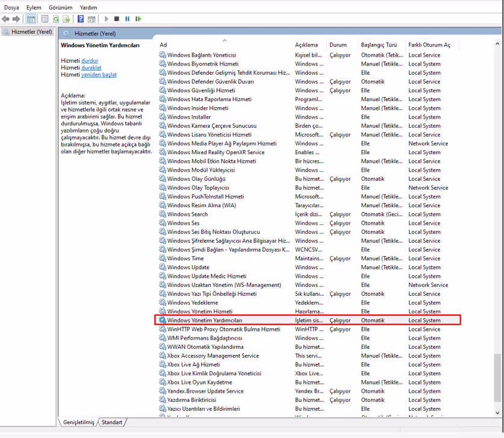Click the Stop Service square icon

[x=117, y=19]
